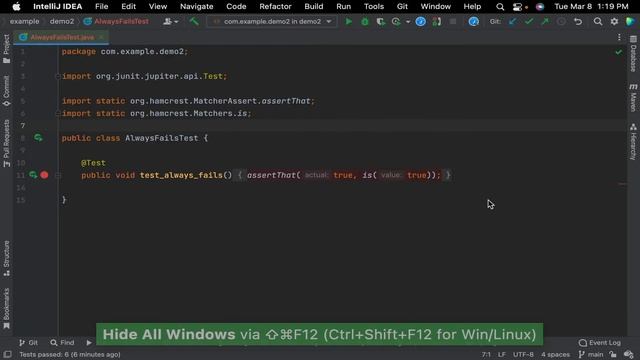Click Git Update Project blue arrow

coord(513,21)
